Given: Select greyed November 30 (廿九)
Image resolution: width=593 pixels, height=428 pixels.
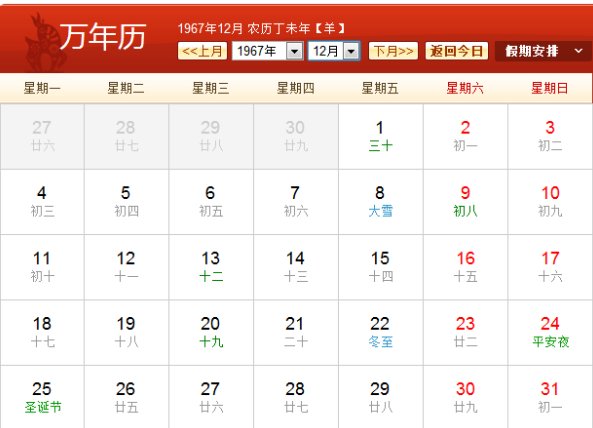Looking at the screenshot, I should (x=296, y=136).
